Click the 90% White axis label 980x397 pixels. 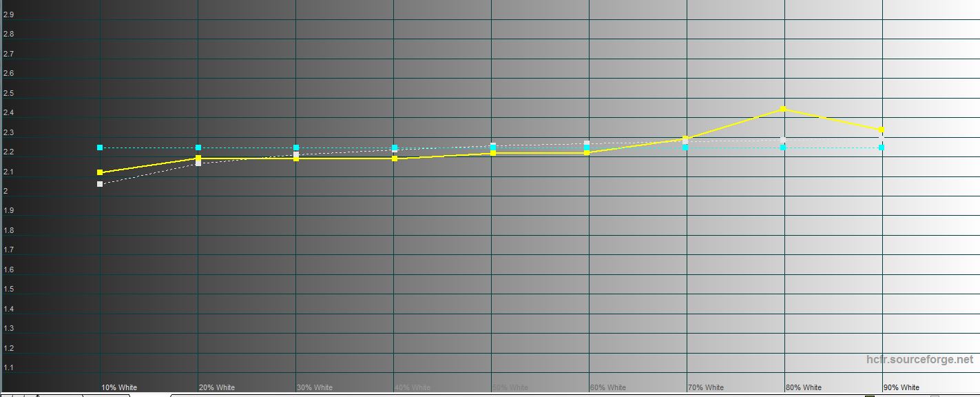pos(901,387)
